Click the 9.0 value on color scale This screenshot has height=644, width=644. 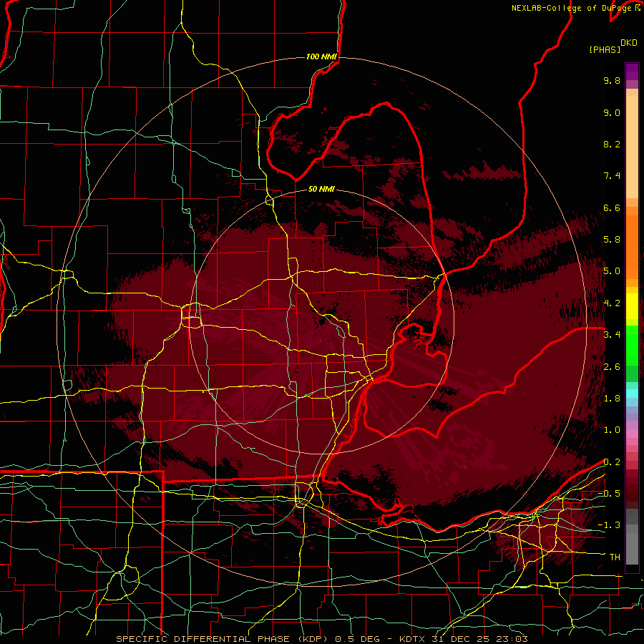point(612,112)
